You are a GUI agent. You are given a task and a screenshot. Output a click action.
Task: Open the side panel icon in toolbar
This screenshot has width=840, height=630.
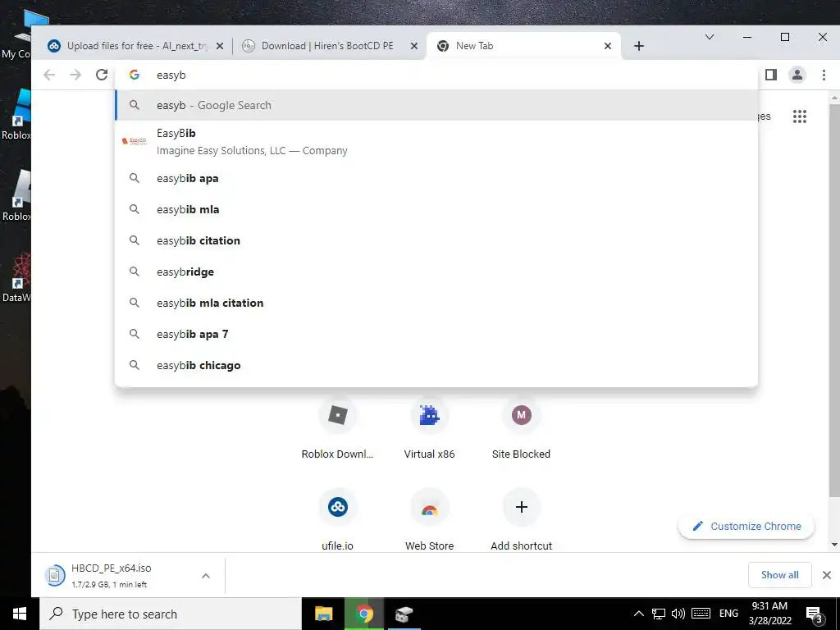pyautogui.click(x=771, y=75)
